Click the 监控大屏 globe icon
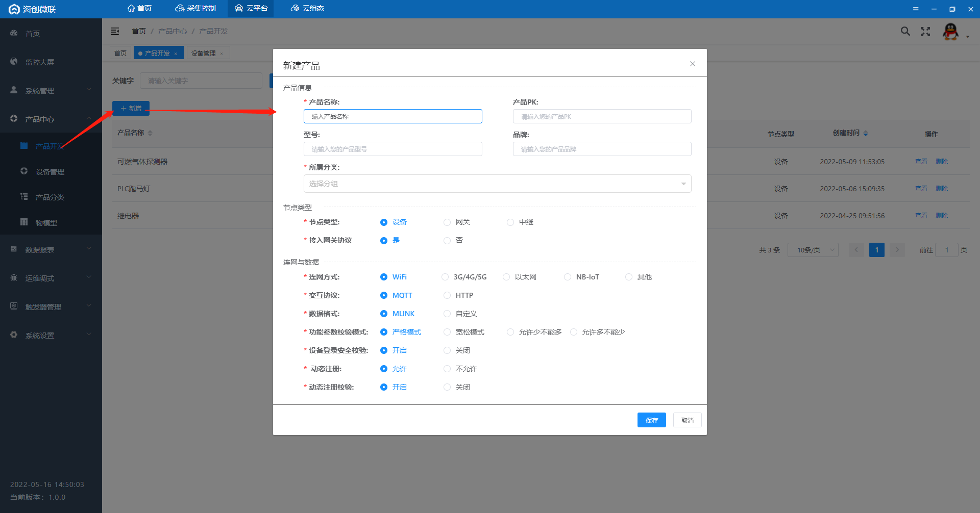The height and width of the screenshot is (513, 980). (14, 62)
